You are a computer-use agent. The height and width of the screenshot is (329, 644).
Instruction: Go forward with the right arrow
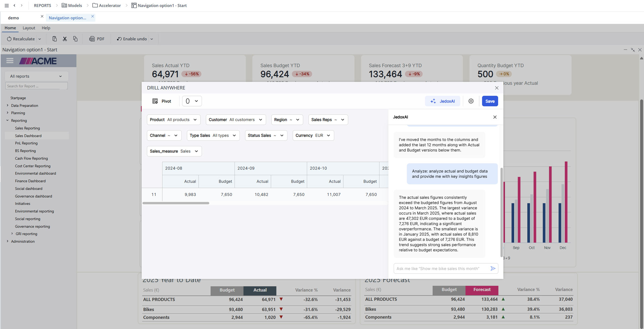(x=22, y=5)
